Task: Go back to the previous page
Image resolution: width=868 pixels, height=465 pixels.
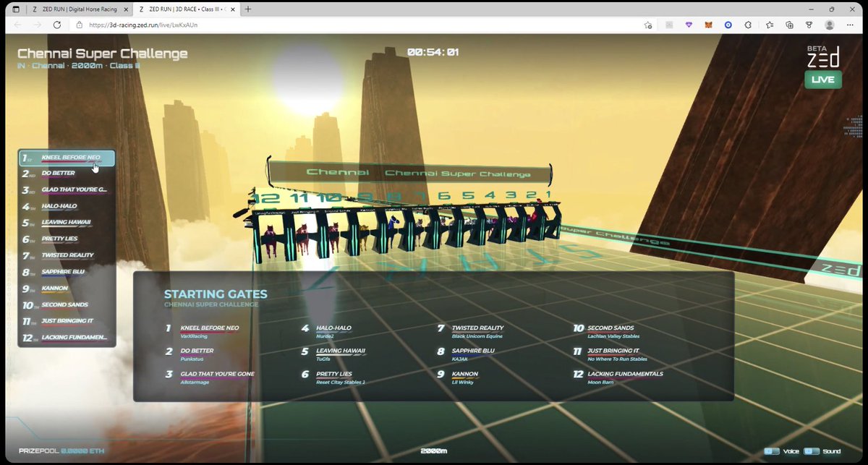Action: [17, 25]
